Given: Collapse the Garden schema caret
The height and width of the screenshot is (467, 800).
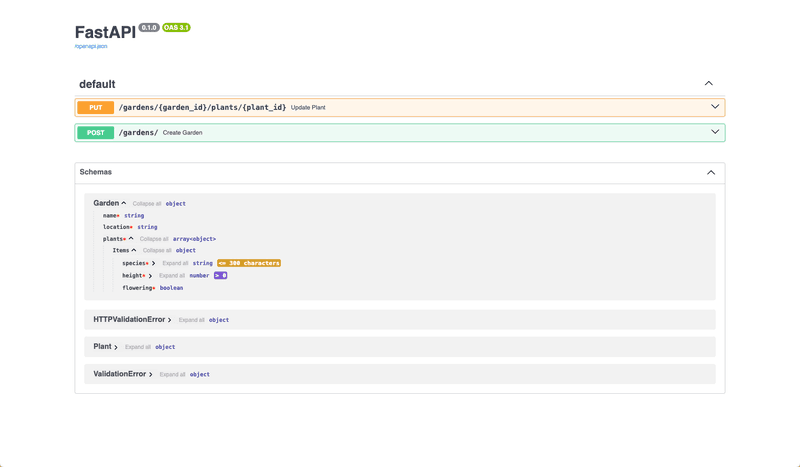Looking at the screenshot, I should click(123, 203).
